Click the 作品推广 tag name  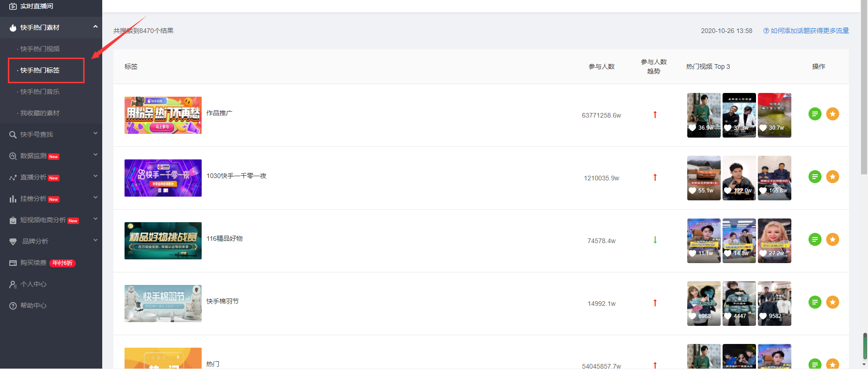(x=219, y=113)
